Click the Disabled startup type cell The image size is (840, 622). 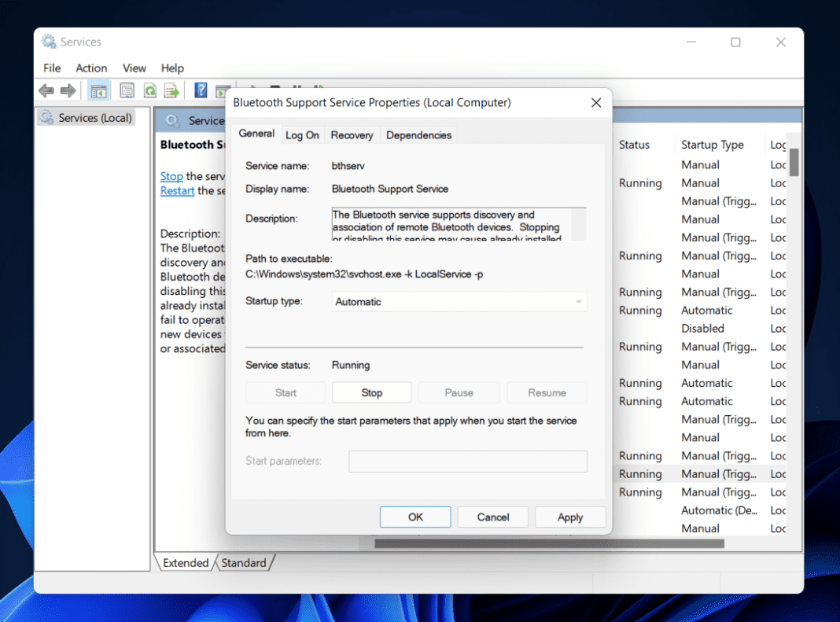[x=702, y=329]
